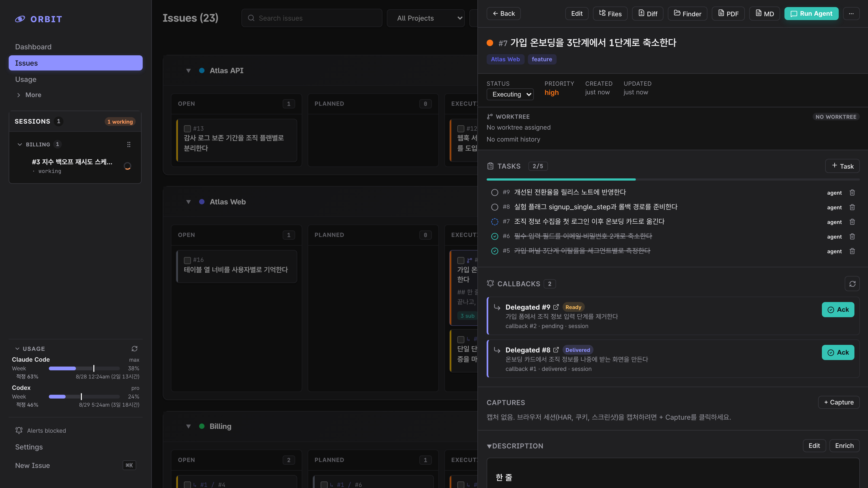Select checkbox on Billing #1 / #4 card

(187, 485)
